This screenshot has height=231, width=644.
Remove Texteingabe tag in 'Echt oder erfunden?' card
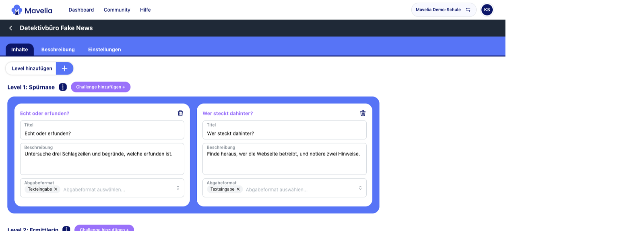click(x=56, y=189)
